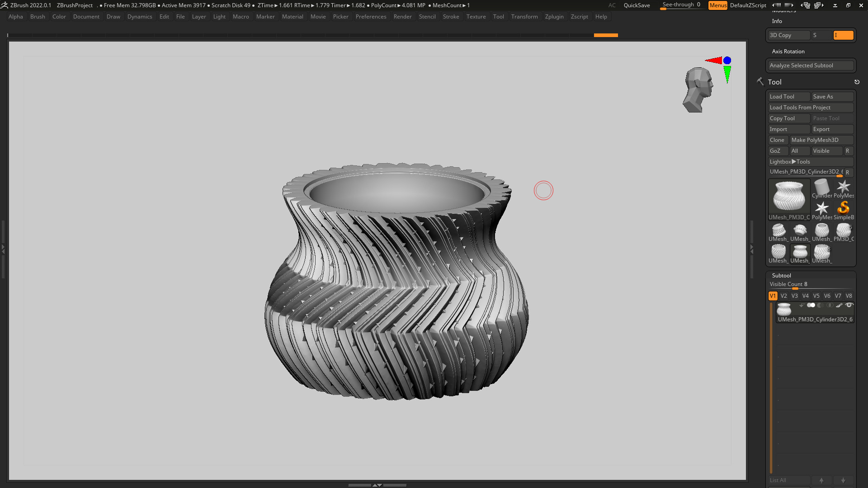The height and width of the screenshot is (488, 868).
Task: Load the next user interface colors
Action: pyautogui.click(x=789, y=5)
